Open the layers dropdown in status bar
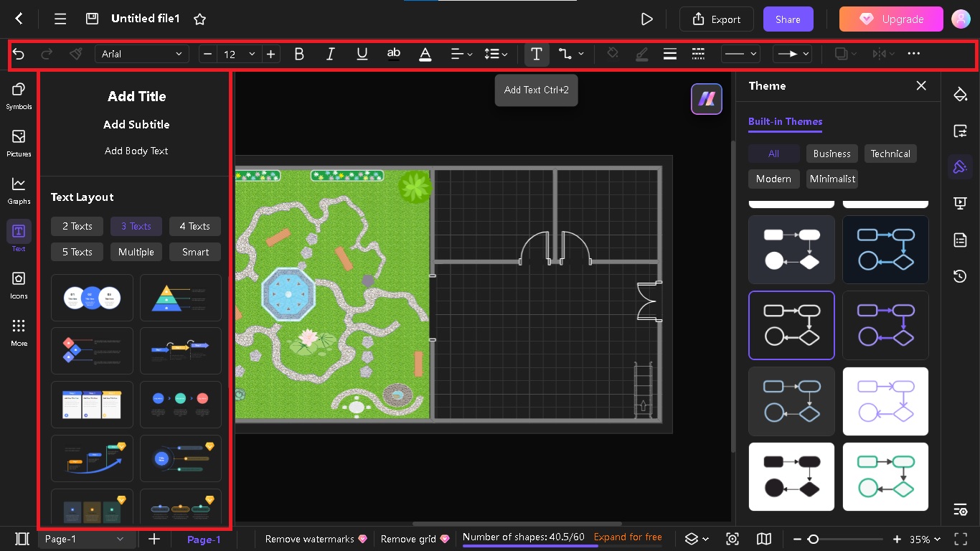This screenshot has height=551, width=980. click(x=697, y=539)
